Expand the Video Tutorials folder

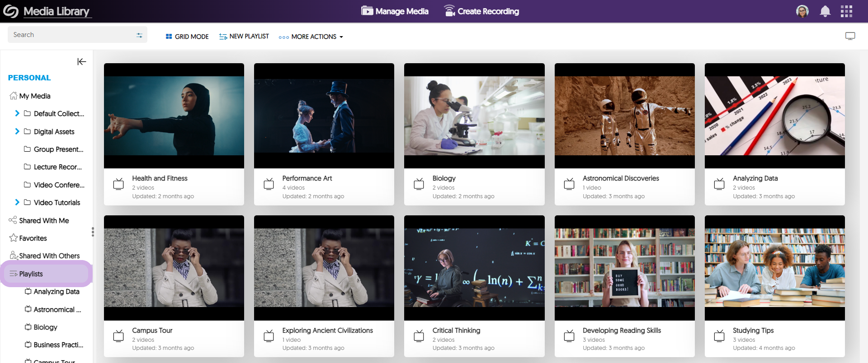coord(17,202)
